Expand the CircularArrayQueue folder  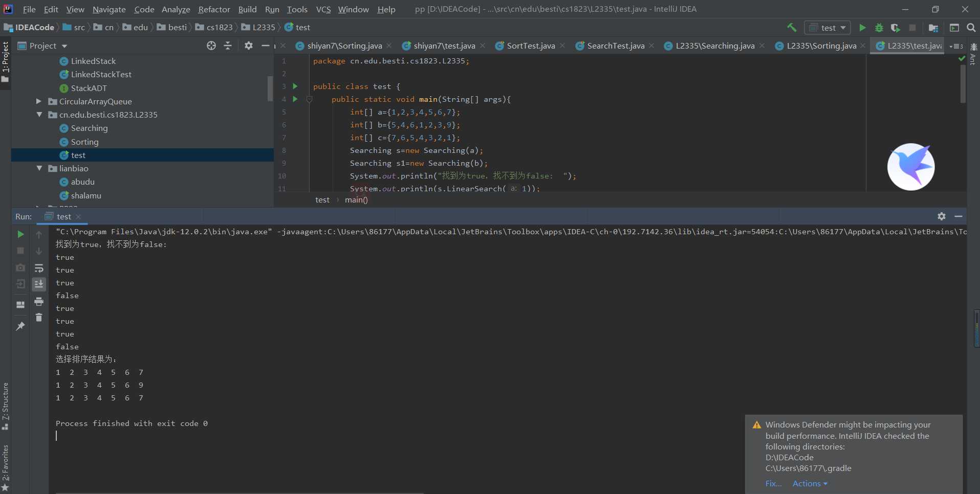(x=39, y=101)
